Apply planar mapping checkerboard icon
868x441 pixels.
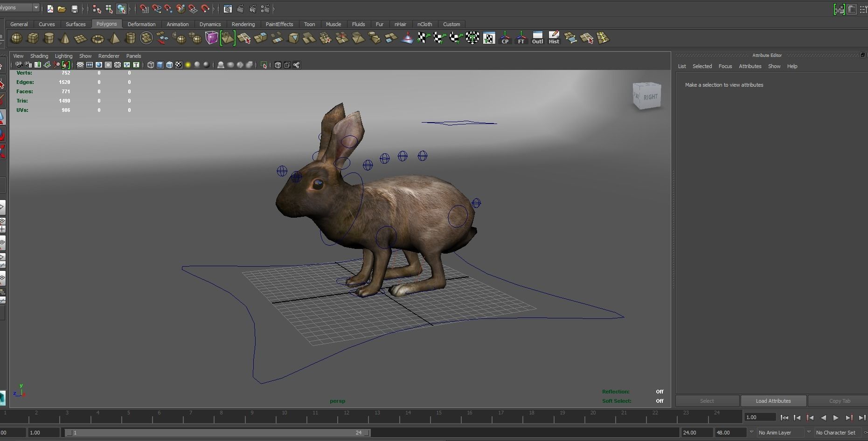423,38
